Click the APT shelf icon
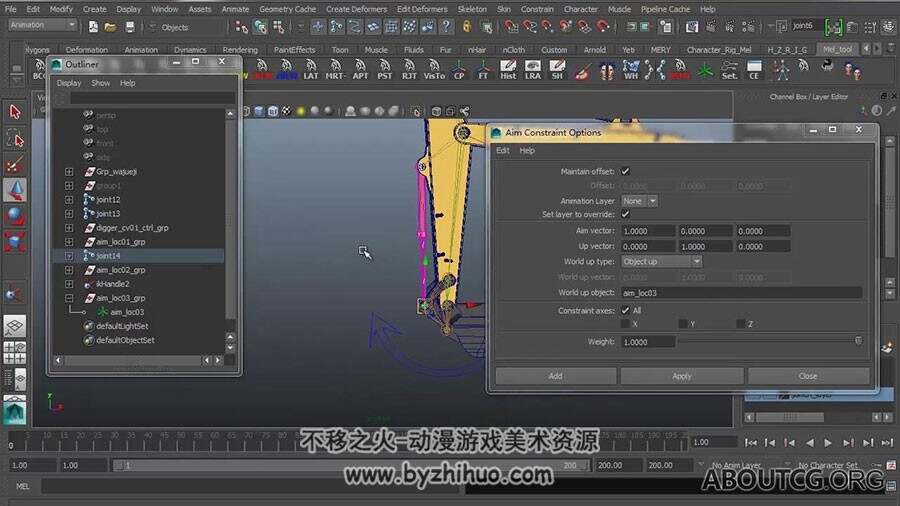 (x=360, y=69)
